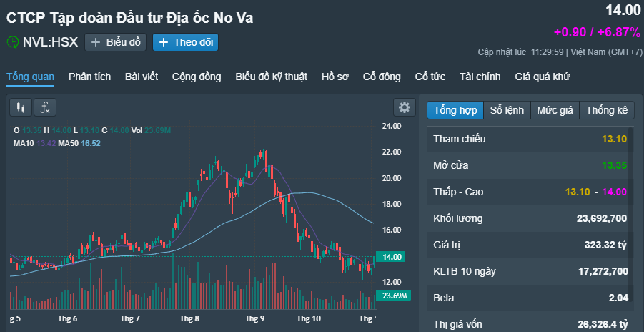Image resolution: width=644 pixels, height=332 pixels.
Task: Switch to the Tổng quan tab
Action: click(x=31, y=77)
